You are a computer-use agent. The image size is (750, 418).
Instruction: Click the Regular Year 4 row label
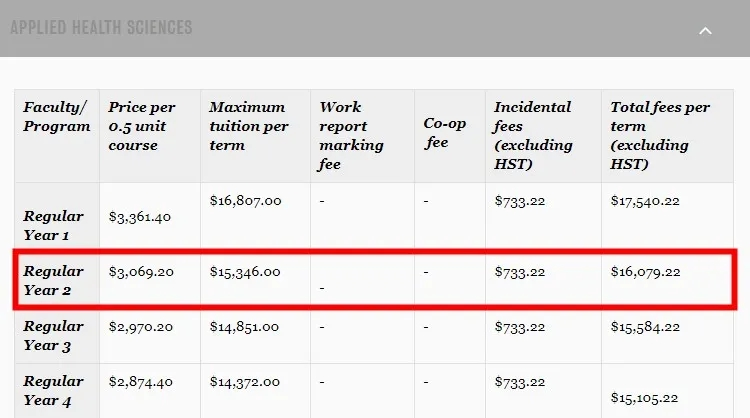click(x=54, y=391)
